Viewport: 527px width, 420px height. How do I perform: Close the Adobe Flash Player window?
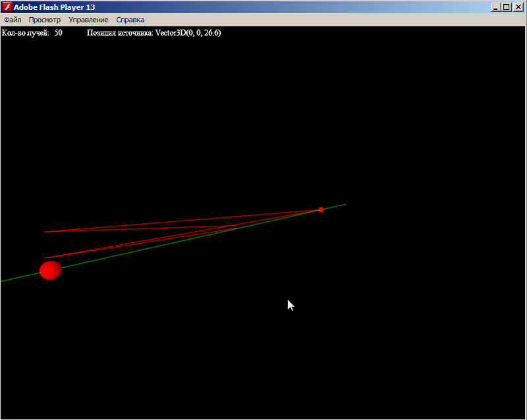pos(518,7)
